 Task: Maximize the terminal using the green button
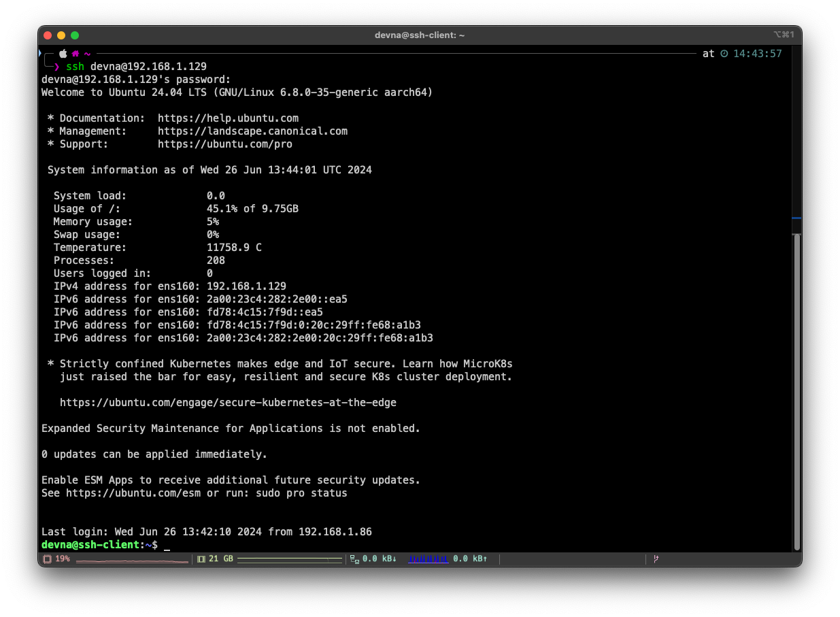(x=75, y=35)
